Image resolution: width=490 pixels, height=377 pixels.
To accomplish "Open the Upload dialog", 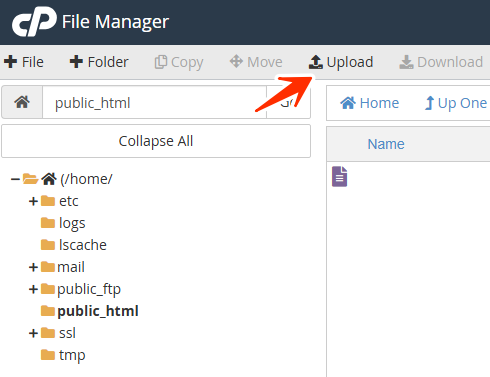I will (341, 62).
